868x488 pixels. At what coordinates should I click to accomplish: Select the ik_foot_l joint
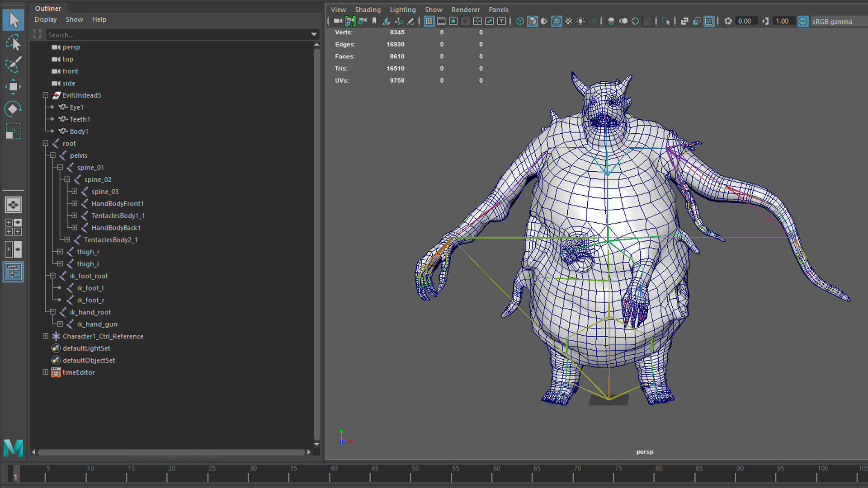click(90, 288)
